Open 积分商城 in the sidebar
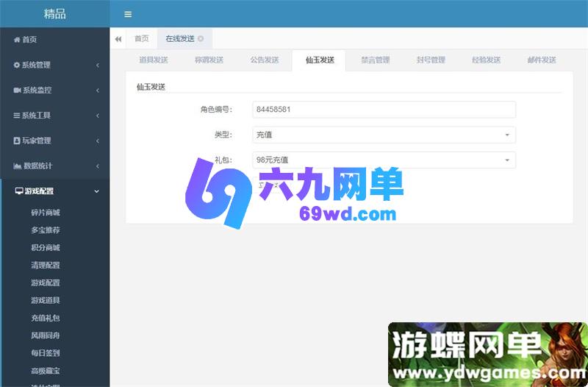This screenshot has height=387, width=588. 46,248
